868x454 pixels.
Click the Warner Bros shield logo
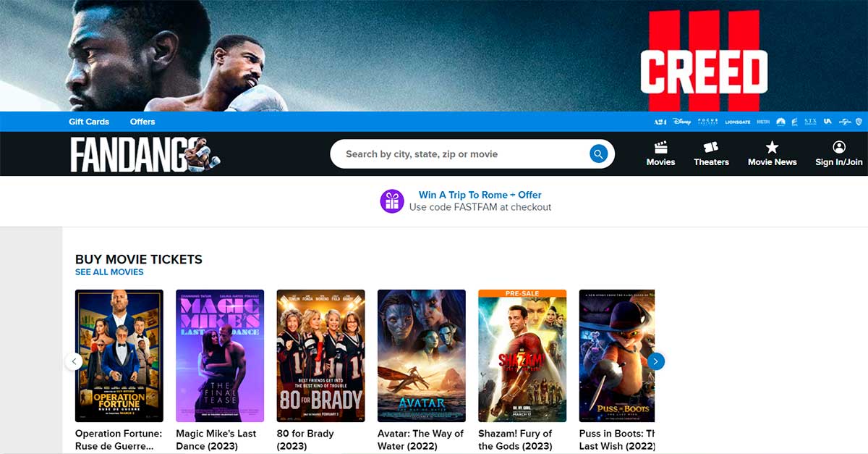(x=859, y=122)
